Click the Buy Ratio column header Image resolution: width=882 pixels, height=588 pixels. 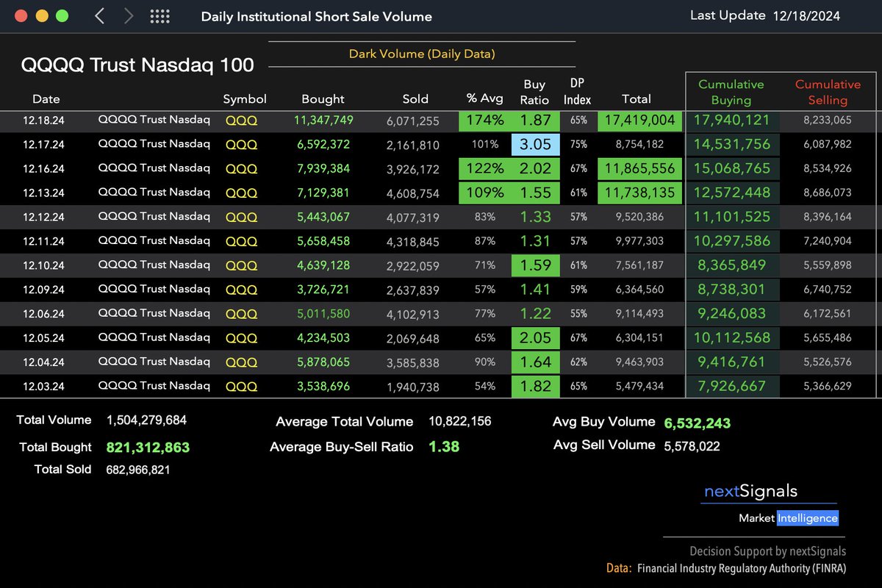534,92
